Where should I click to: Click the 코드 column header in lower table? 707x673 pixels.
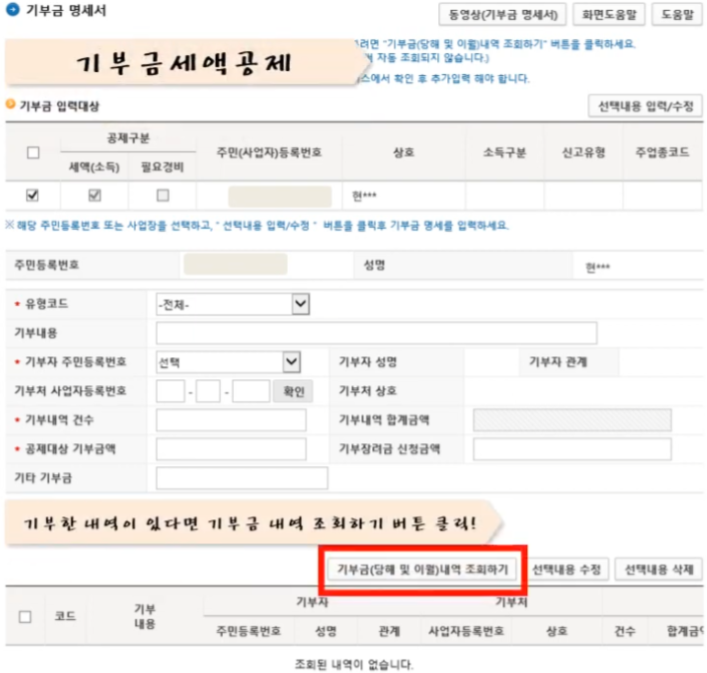tap(65, 616)
